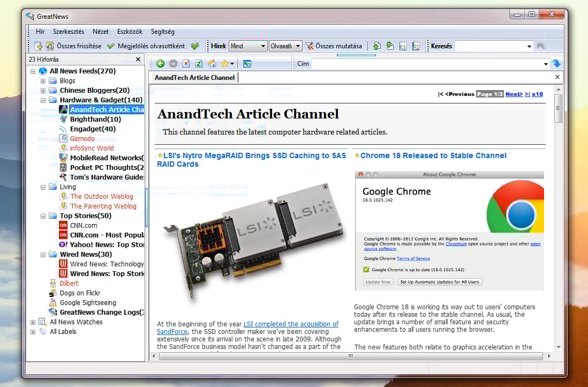Select the Engadget(40) feed

pos(93,129)
